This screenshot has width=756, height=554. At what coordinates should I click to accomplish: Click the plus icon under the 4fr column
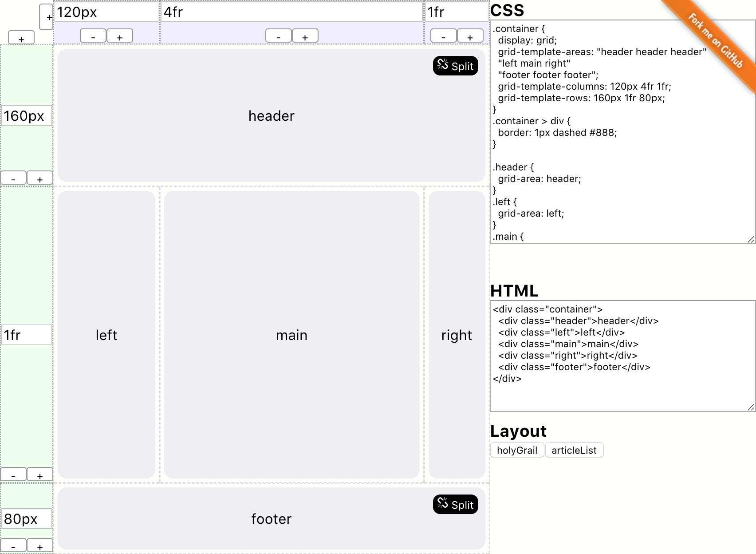pyautogui.click(x=305, y=36)
